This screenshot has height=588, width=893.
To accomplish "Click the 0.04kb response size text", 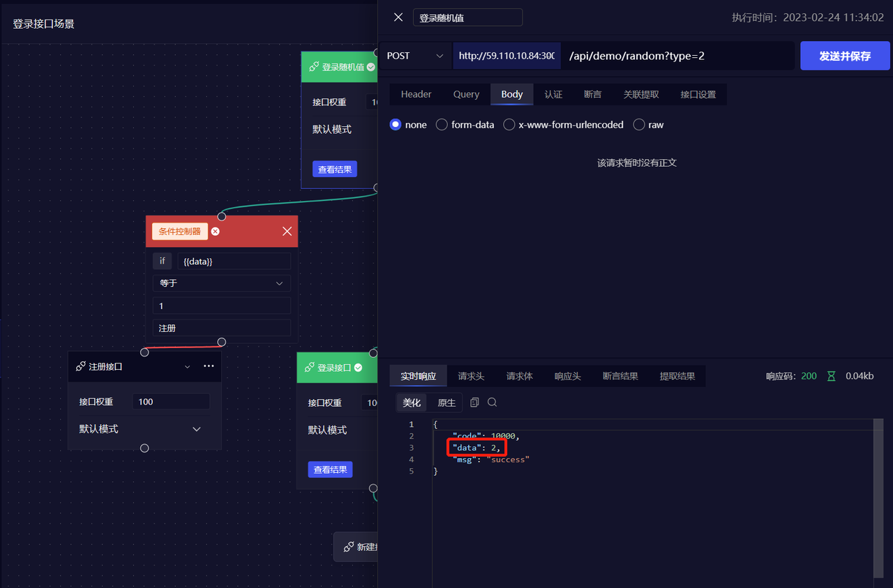I will tap(860, 376).
